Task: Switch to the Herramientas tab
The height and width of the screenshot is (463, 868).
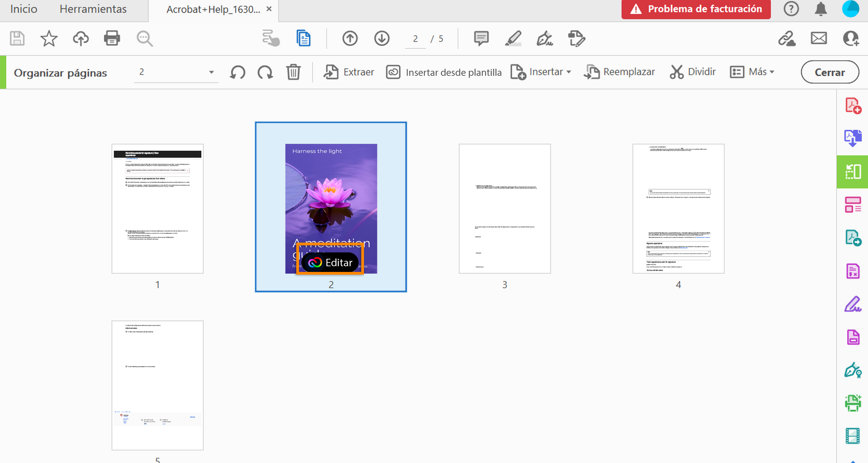Action: click(x=93, y=9)
